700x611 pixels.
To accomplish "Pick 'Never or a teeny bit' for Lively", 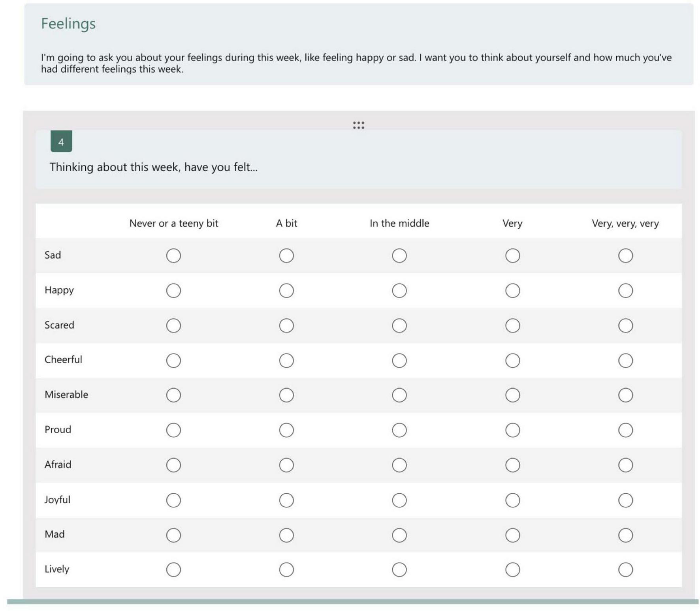I will 173,570.
